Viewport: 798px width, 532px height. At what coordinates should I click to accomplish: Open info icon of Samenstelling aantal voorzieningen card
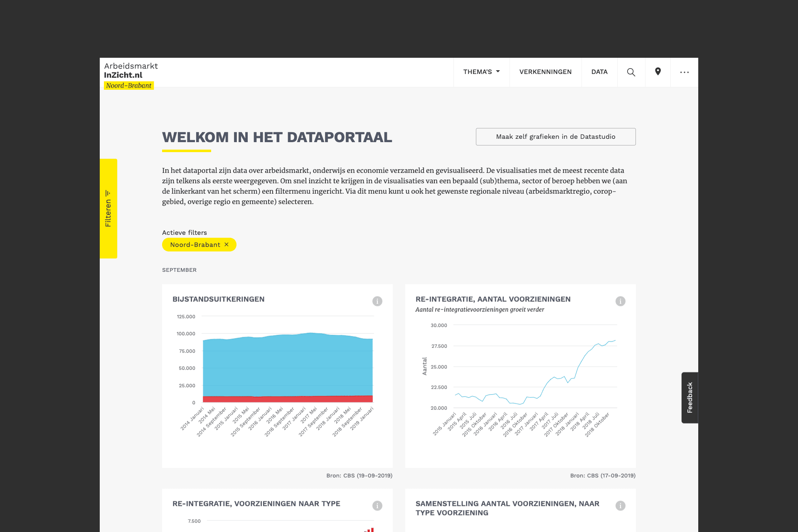(x=620, y=506)
